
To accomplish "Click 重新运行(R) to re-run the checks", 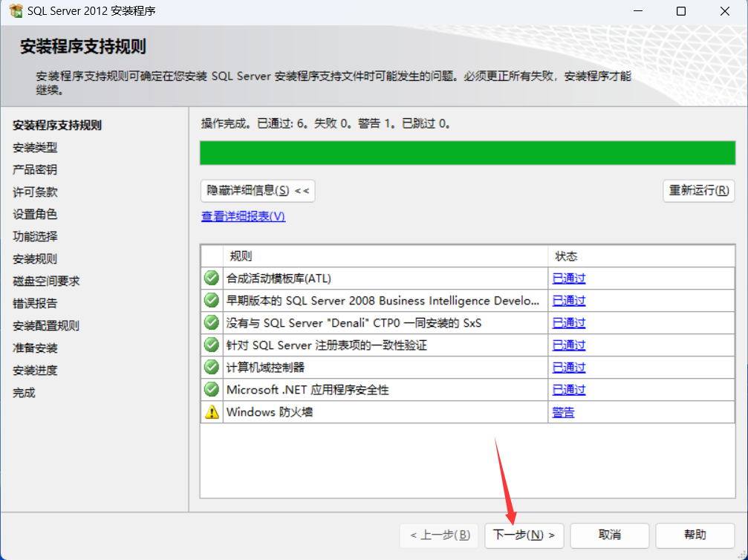I will coord(698,191).
